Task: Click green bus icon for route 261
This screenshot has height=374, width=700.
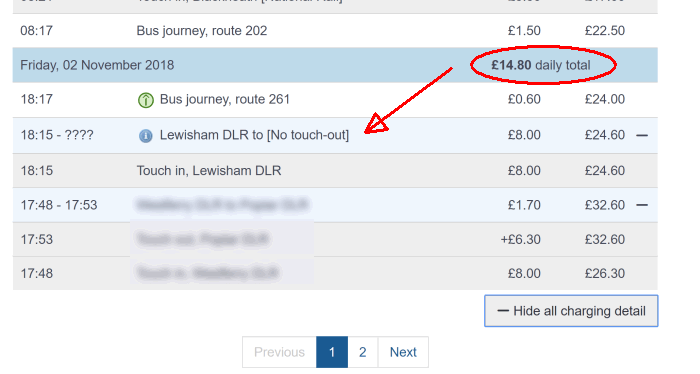Action: coord(146,100)
